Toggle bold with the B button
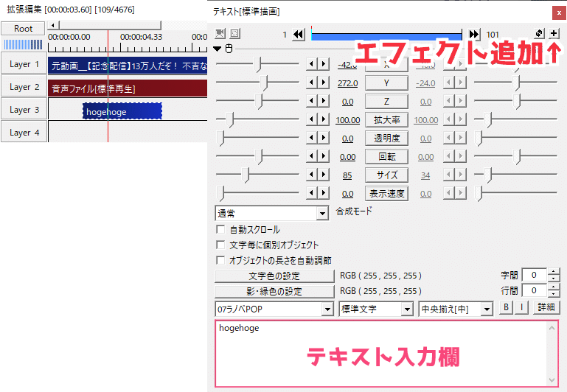The image size is (567, 392). (x=506, y=307)
